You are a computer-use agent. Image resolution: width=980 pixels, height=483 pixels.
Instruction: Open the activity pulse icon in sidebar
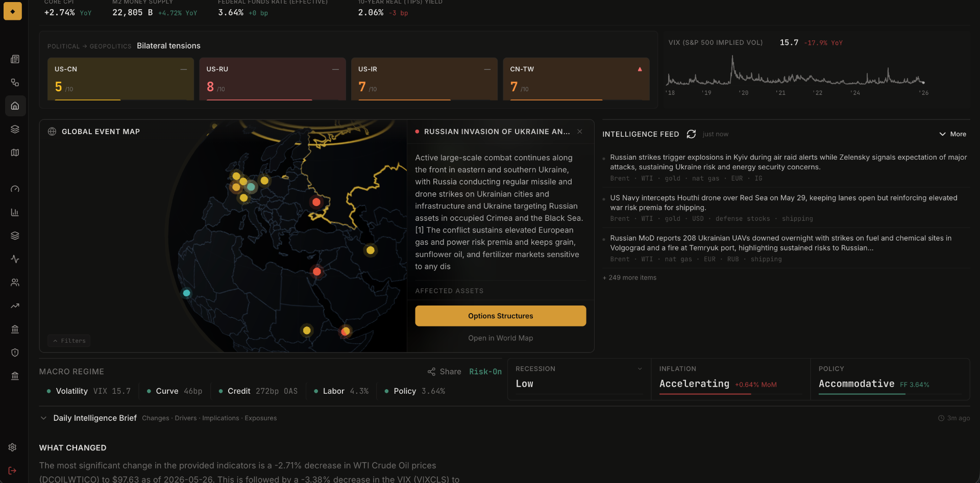point(15,259)
